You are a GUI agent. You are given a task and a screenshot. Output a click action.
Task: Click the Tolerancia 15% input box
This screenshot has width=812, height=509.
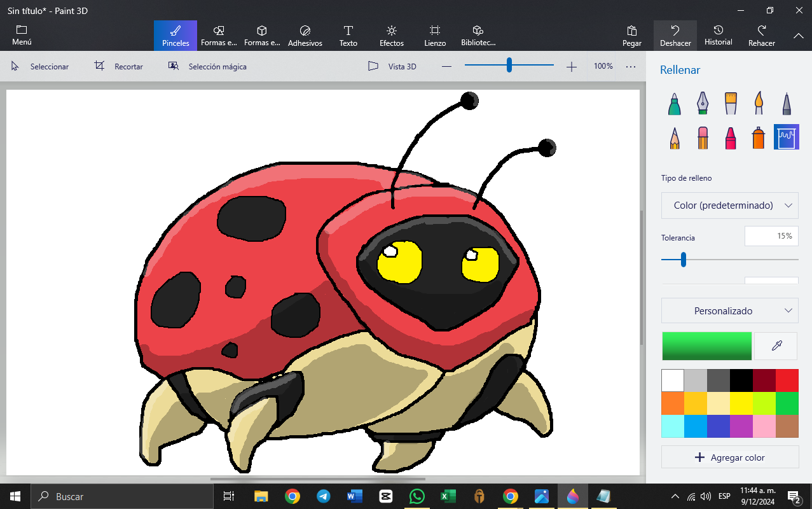[x=771, y=236]
